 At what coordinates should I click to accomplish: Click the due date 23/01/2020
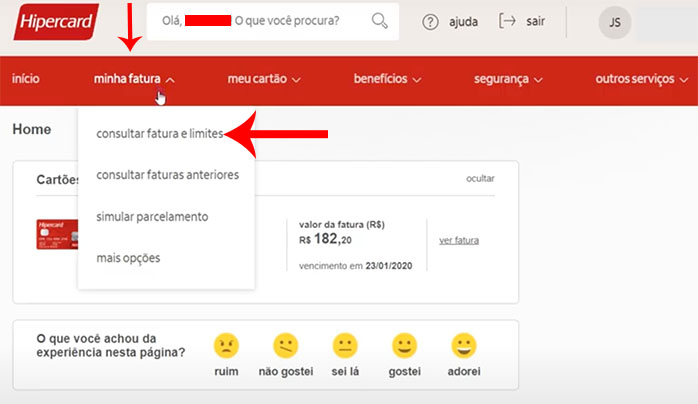click(x=389, y=266)
